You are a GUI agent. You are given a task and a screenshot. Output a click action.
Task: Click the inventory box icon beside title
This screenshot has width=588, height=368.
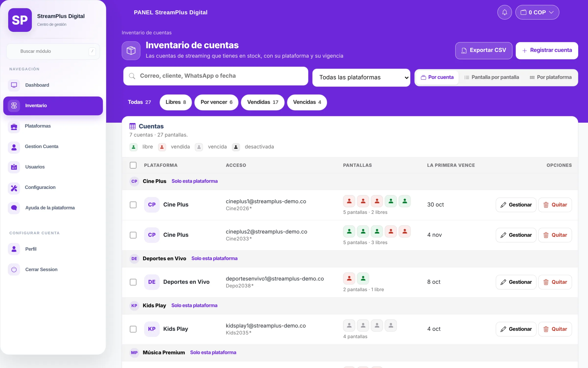click(131, 51)
